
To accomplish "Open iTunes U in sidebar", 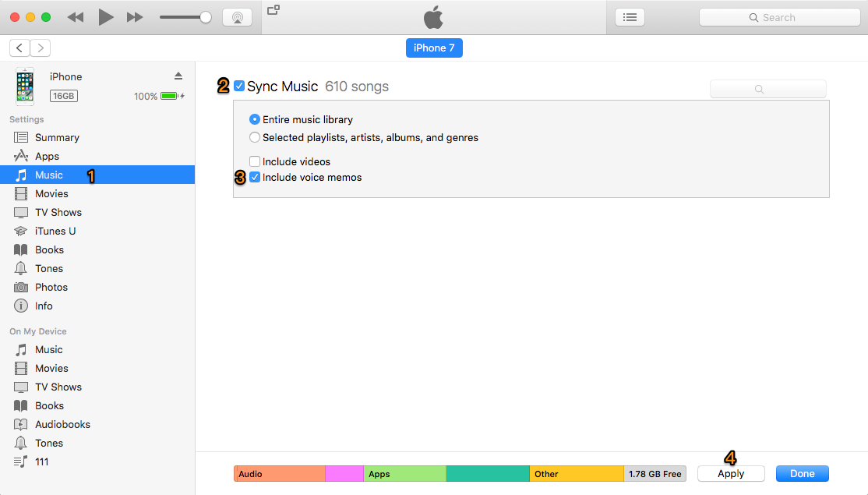I will click(x=97, y=231).
